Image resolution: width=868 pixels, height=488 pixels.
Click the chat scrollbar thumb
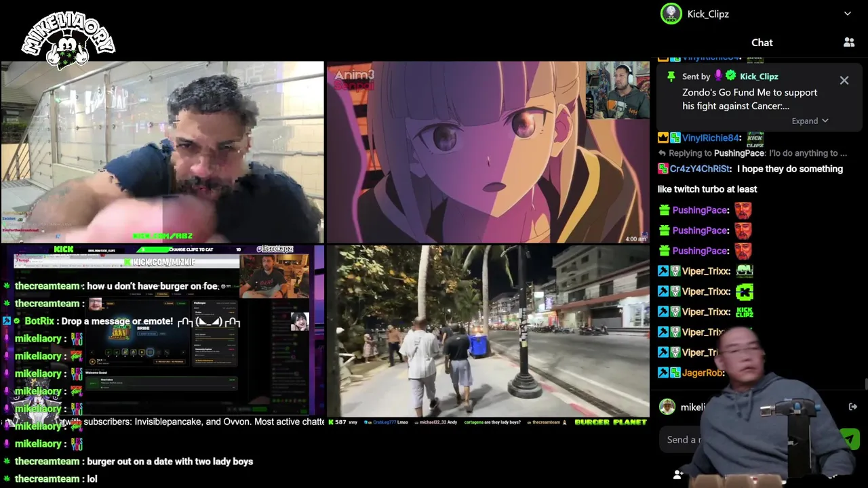[866, 384]
